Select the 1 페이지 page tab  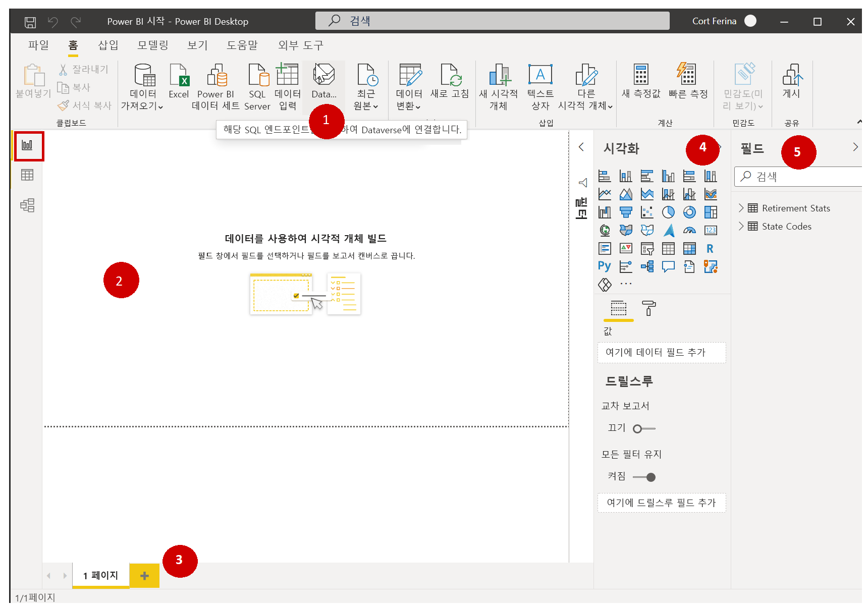point(101,575)
